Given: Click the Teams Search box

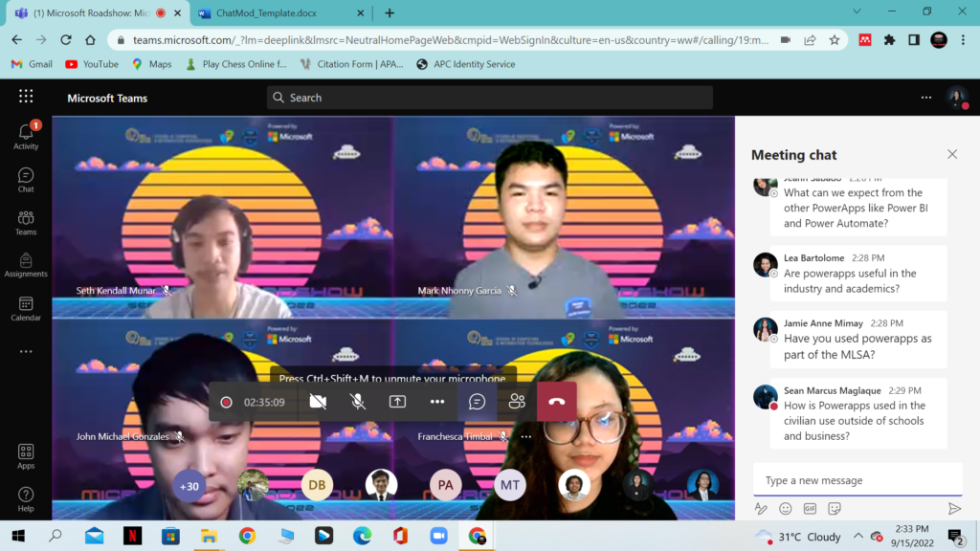Looking at the screenshot, I should click(x=490, y=98).
